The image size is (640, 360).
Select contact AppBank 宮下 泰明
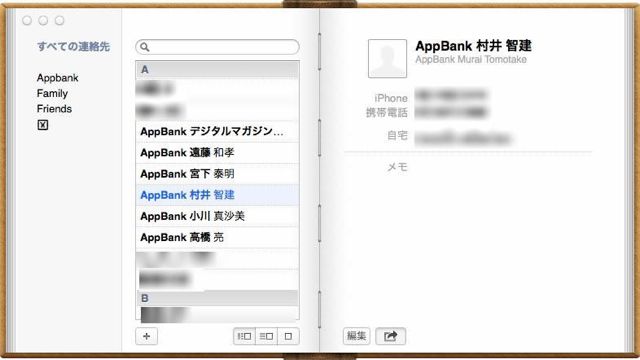[217, 174]
